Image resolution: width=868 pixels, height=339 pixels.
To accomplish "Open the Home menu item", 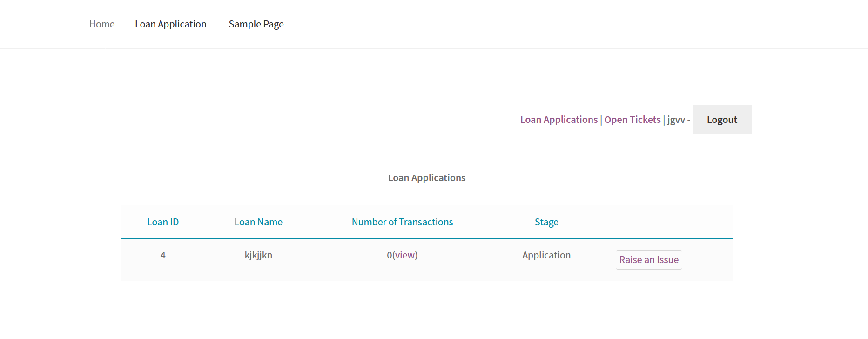I will click(x=102, y=24).
